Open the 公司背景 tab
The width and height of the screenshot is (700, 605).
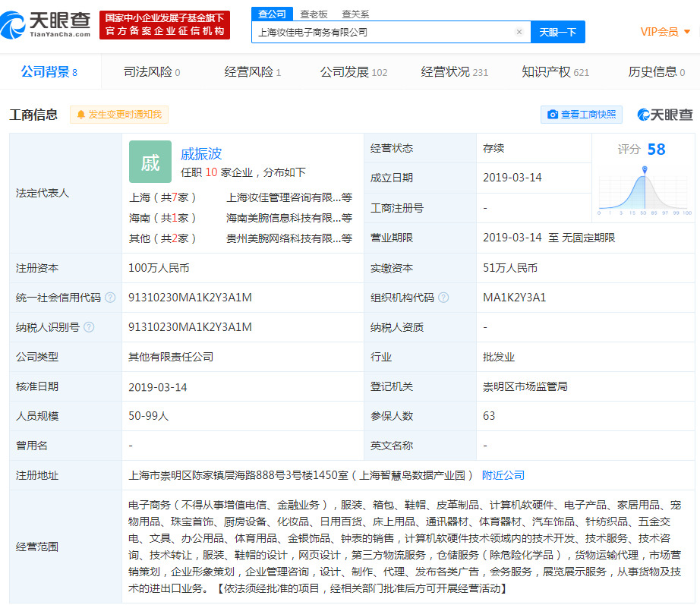[x=49, y=72]
